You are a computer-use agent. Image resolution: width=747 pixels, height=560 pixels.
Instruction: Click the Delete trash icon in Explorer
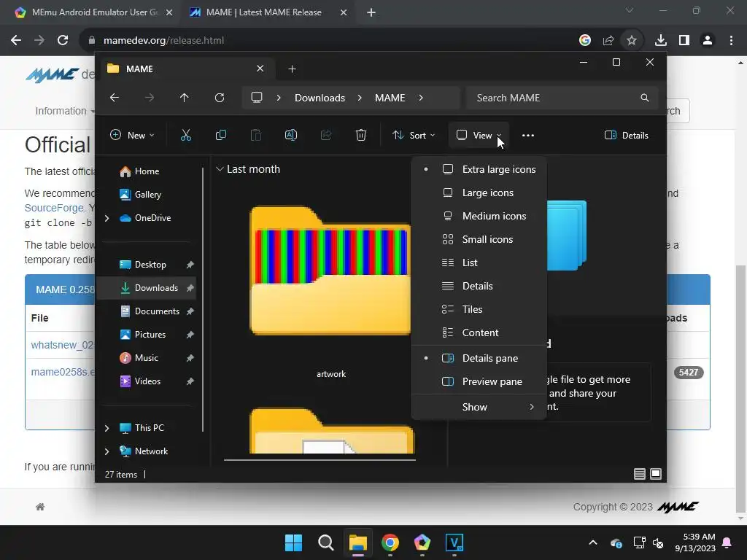tap(360, 135)
